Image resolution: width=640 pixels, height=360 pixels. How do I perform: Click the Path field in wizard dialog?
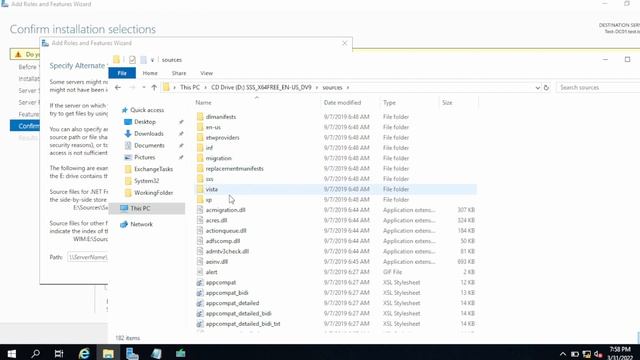[x=87, y=257]
